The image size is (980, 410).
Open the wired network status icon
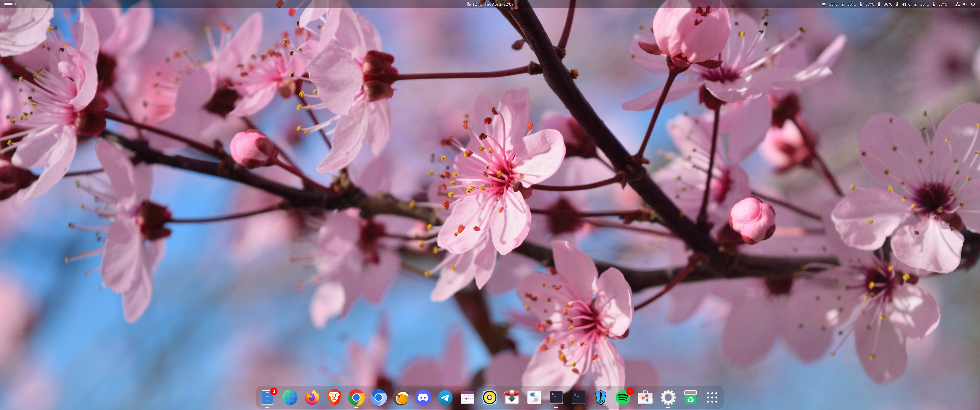[x=957, y=4]
